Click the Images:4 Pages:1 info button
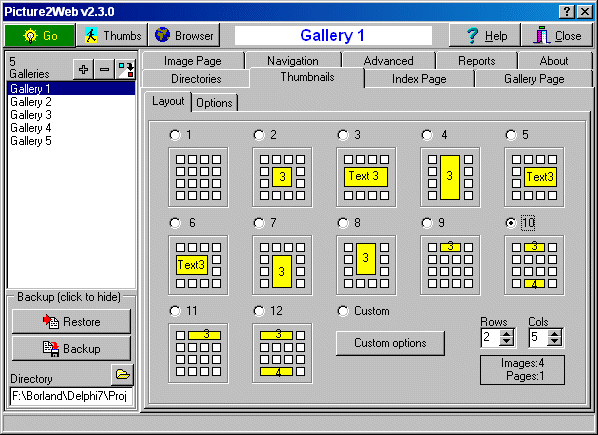The image size is (598, 435). click(x=522, y=370)
